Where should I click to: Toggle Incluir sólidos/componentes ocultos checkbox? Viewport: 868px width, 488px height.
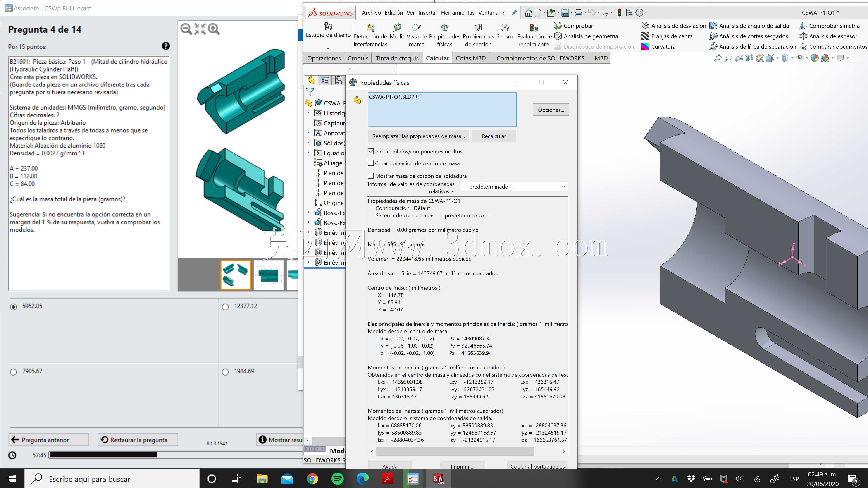click(x=371, y=151)
